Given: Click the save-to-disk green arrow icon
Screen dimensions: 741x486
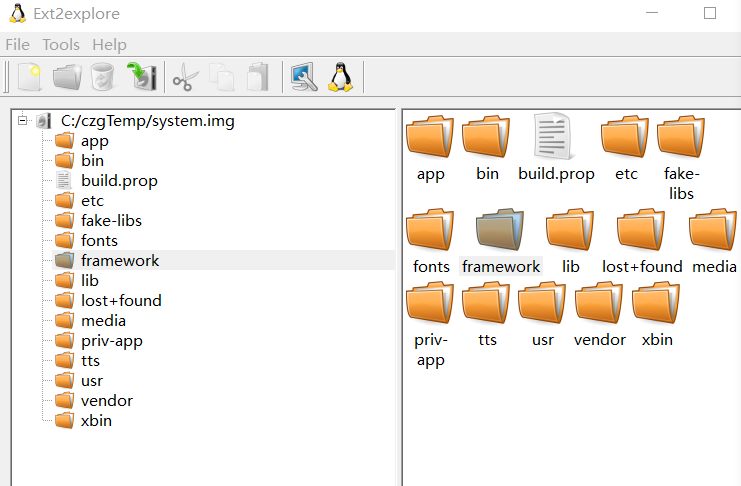Looking at the screenshot, I should tap(142, 77).
